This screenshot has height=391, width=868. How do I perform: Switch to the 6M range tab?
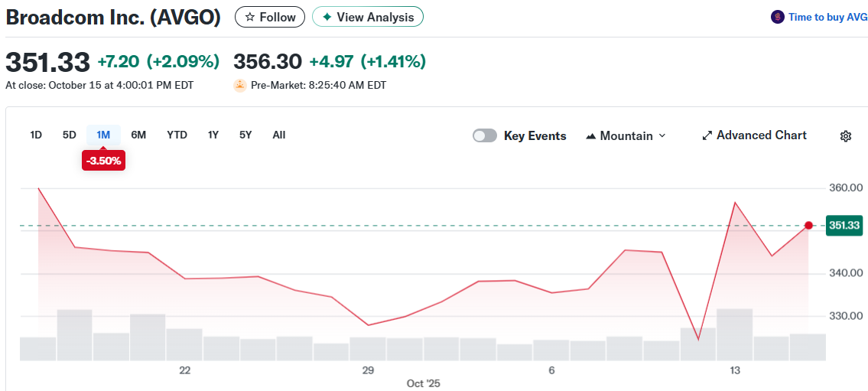(x=138, y=135)
